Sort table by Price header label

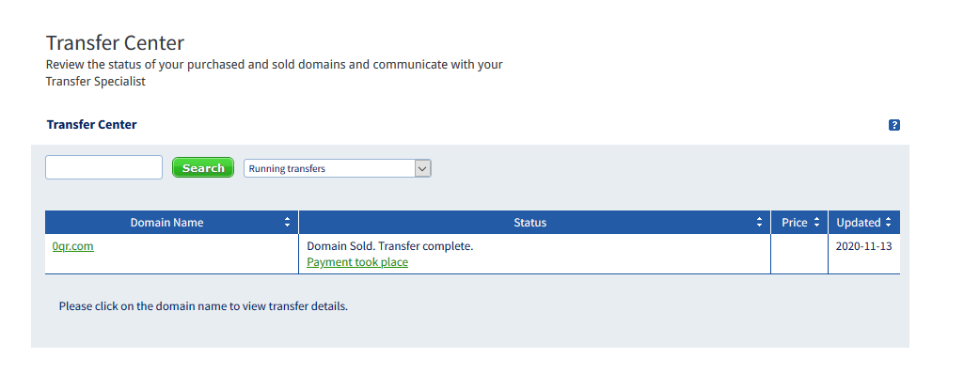click(795, 223)
